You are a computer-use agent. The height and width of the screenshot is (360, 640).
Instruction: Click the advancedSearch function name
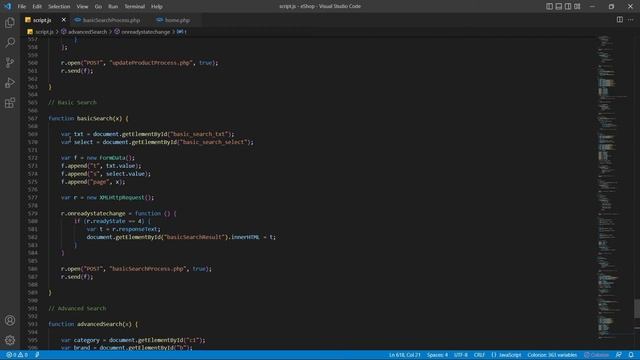[100, 324]
